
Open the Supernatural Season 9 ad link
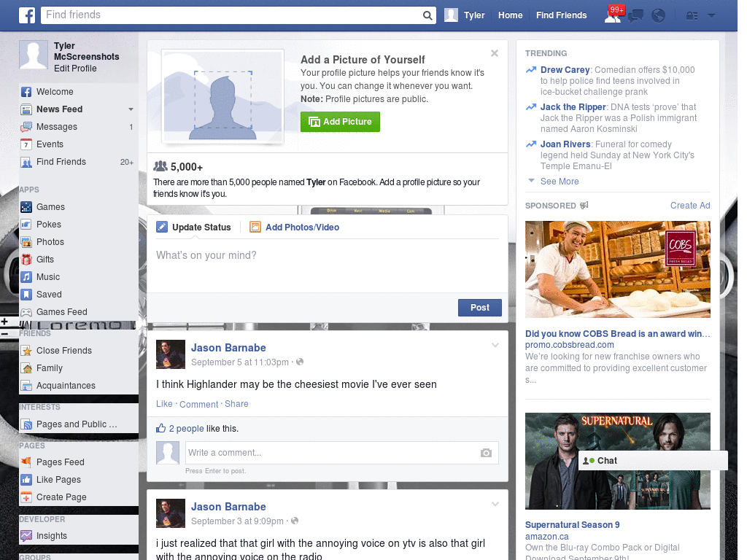pos(572,525)
